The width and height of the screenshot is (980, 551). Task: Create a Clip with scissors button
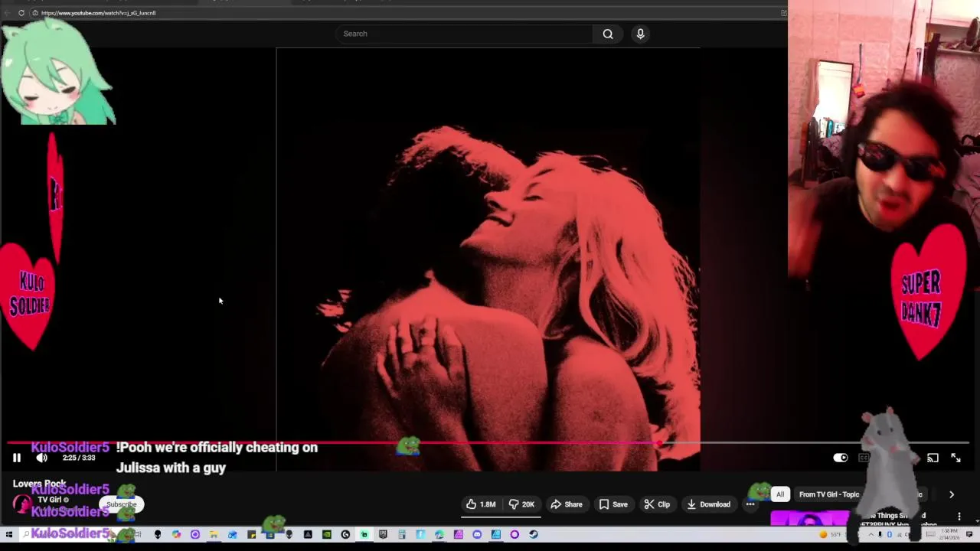(x=657, y=504)
